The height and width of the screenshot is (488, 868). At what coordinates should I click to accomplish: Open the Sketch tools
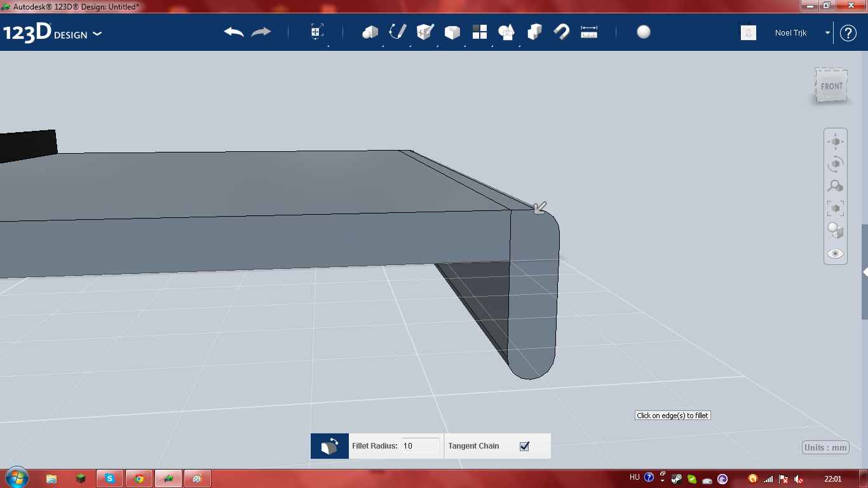(398, 32)
